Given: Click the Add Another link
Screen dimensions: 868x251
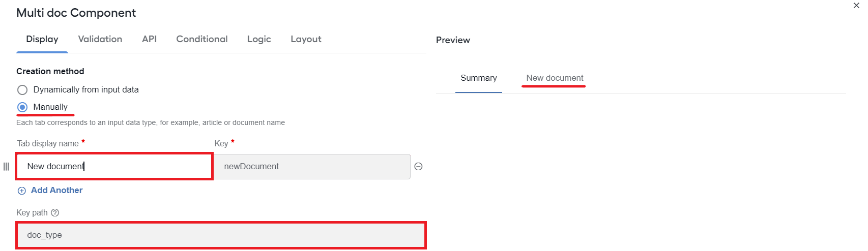Looking at the screenshot, I should coord(56,191).
